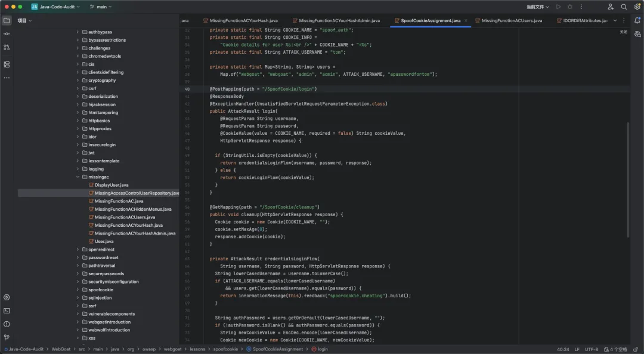Screen dimensions: 644x354
Task: Select the securitymisconfiguration folder
Action: [x=110, y=282]
